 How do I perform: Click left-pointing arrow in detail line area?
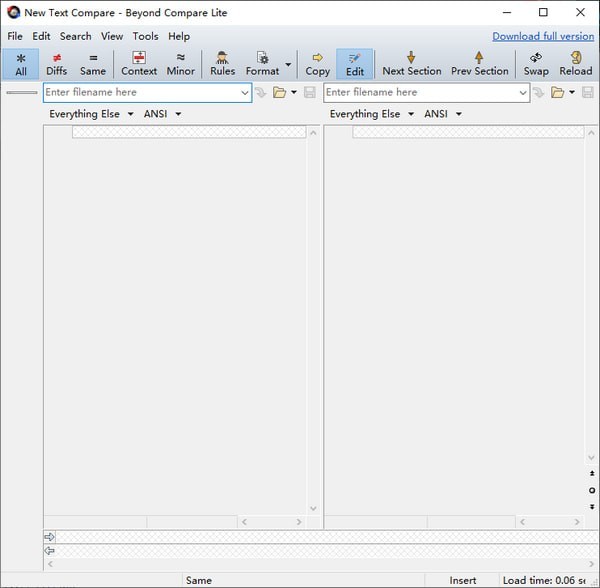click(x=49, y=551)
